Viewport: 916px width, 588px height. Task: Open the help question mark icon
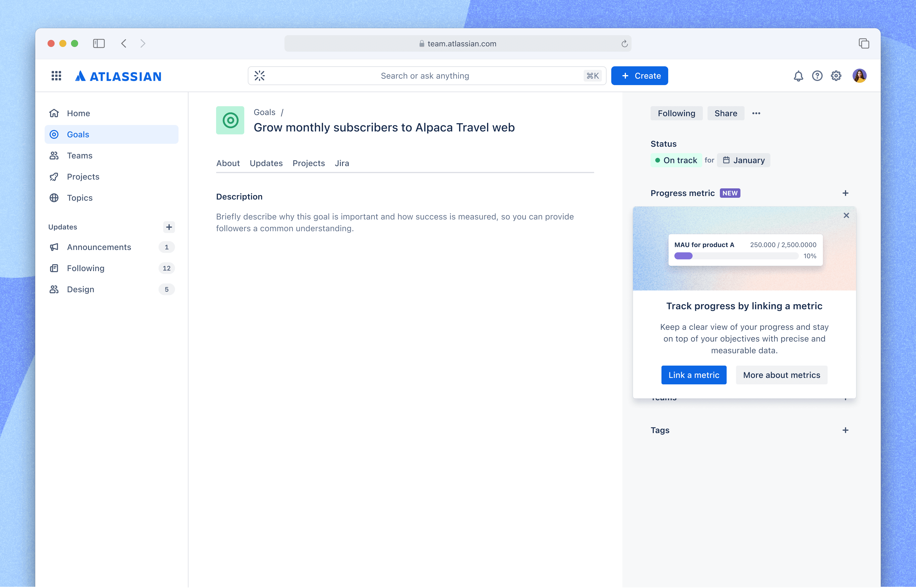point(817,76)
